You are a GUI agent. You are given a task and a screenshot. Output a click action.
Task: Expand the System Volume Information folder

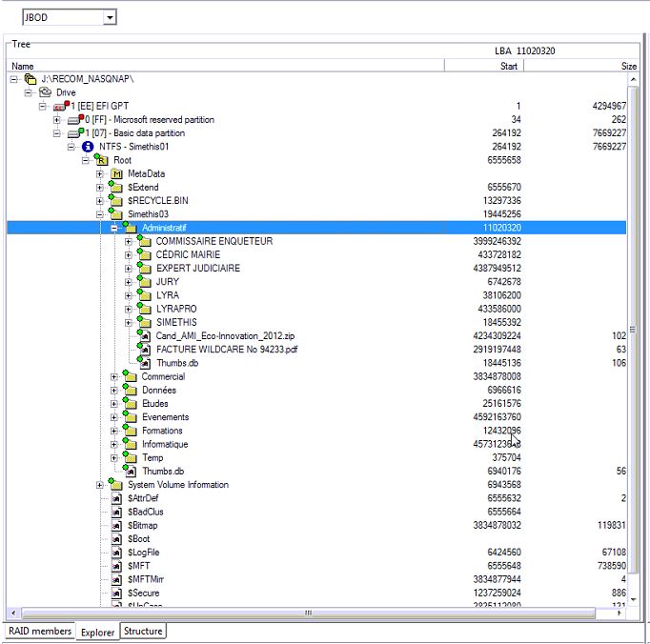(99, 485)
